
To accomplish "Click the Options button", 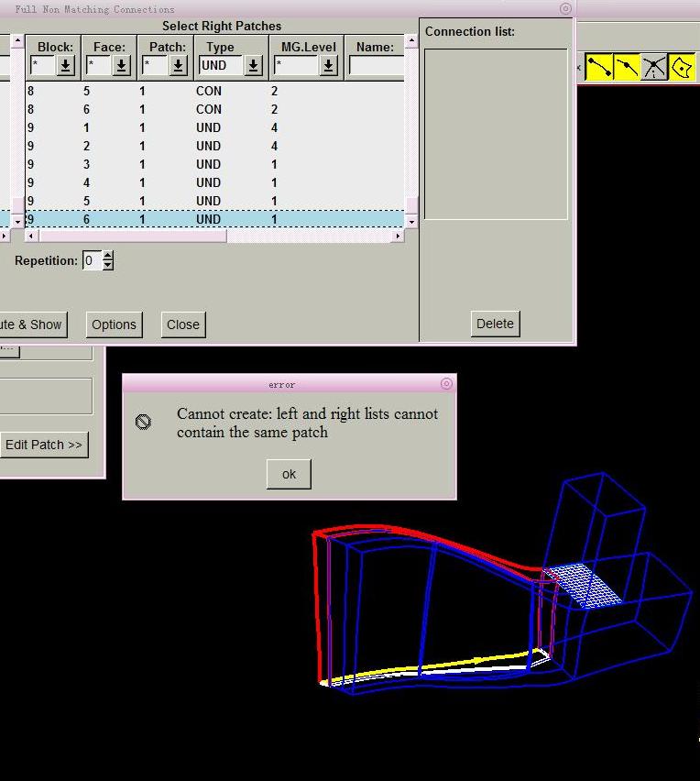I will pyautogui.click(x=114, y=324).
